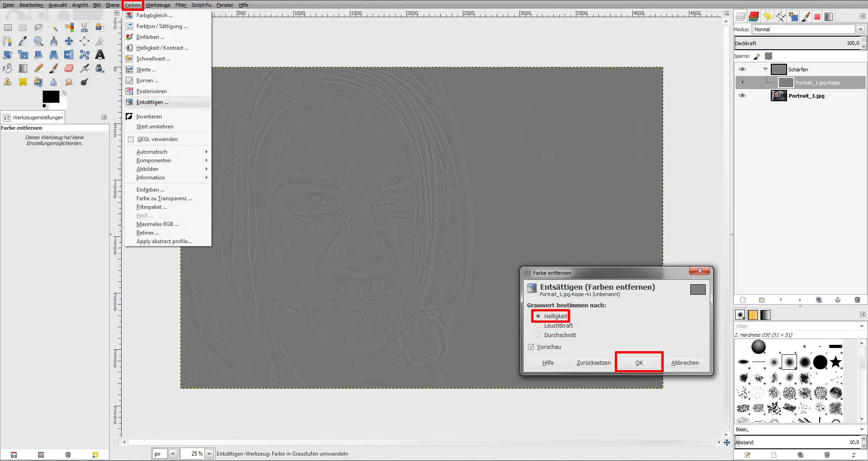The image size is (868, 461).
Task: Click the Kurven menu entry
Action: pos(147,80)
